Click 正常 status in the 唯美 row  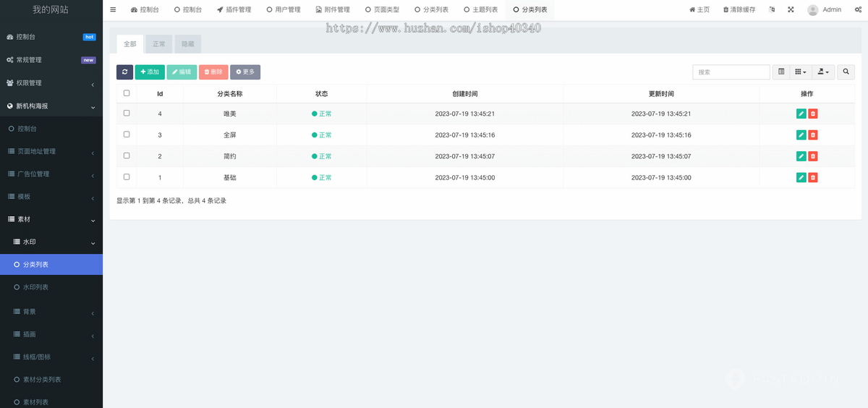pyautogui.click(x=322, y=114)
